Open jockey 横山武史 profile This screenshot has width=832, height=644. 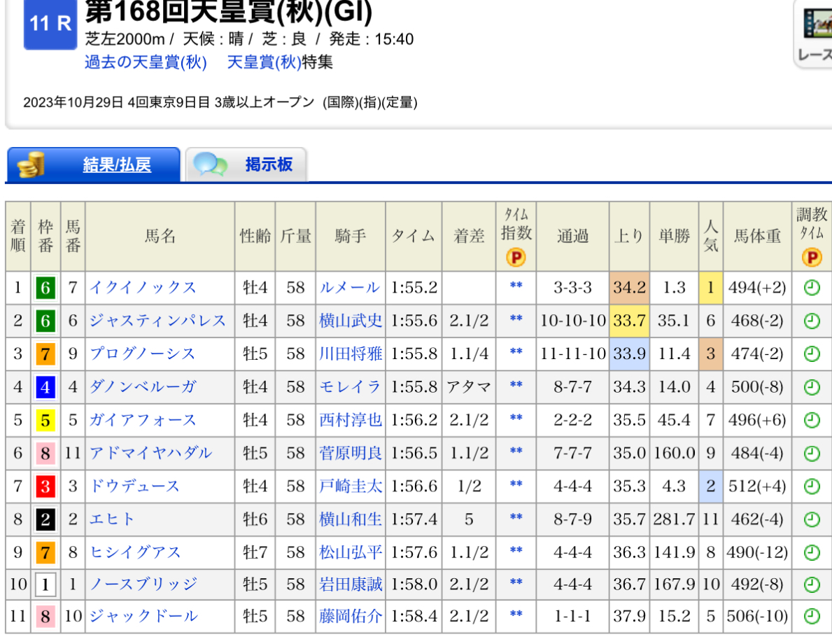pyautogui.click(x=351, y=321)
